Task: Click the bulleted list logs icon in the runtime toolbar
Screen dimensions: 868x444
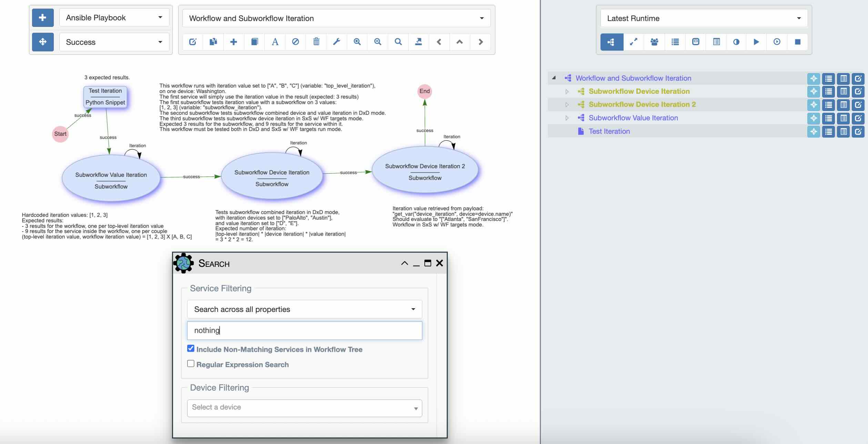Action: click(x=675, y=42)
